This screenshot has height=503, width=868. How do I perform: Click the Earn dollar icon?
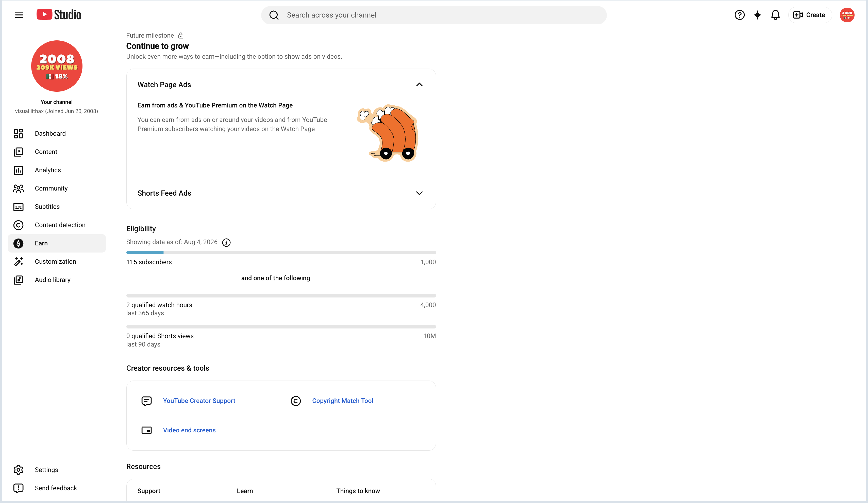[18, 243]
